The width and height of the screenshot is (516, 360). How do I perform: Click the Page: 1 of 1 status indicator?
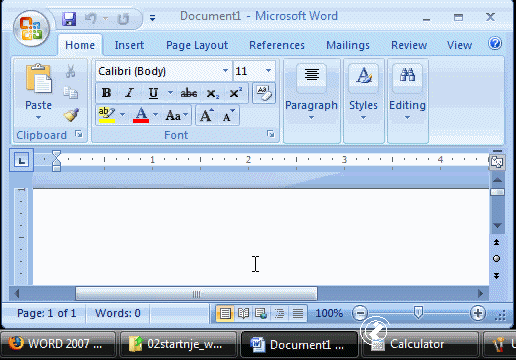coord(46,313)
